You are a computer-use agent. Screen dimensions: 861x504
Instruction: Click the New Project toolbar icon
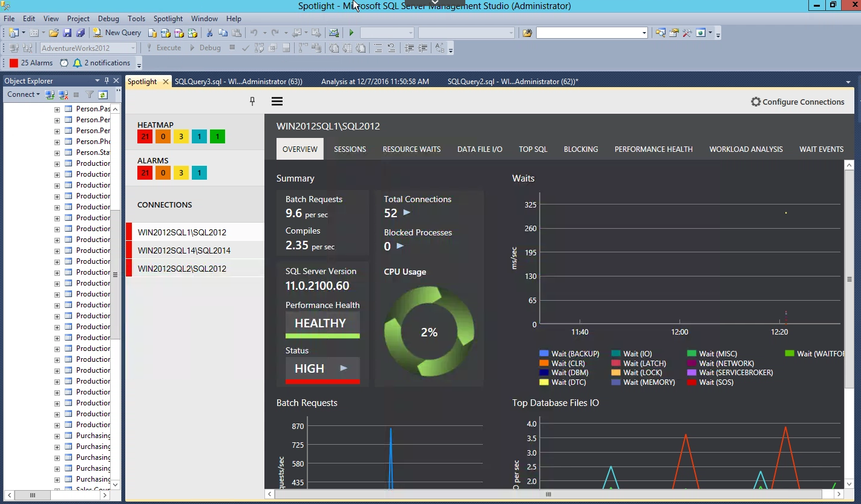13,33
